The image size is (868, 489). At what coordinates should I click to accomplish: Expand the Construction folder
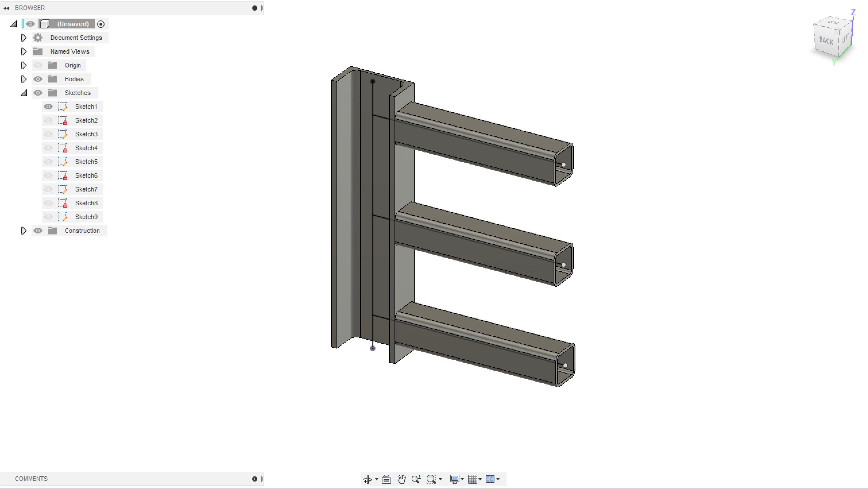point(24,231)
